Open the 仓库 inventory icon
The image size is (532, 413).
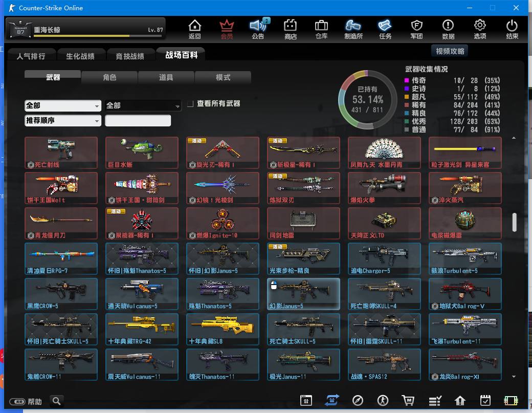[321, 29]
